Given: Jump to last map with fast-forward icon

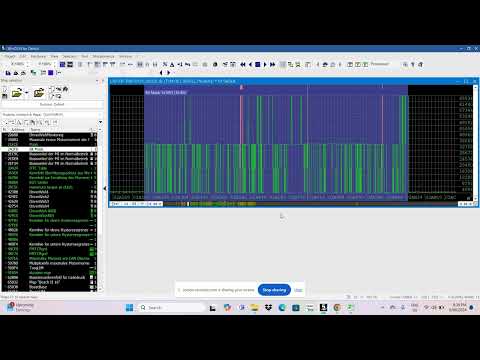Looking at the screenshot, I should point(273,64).
